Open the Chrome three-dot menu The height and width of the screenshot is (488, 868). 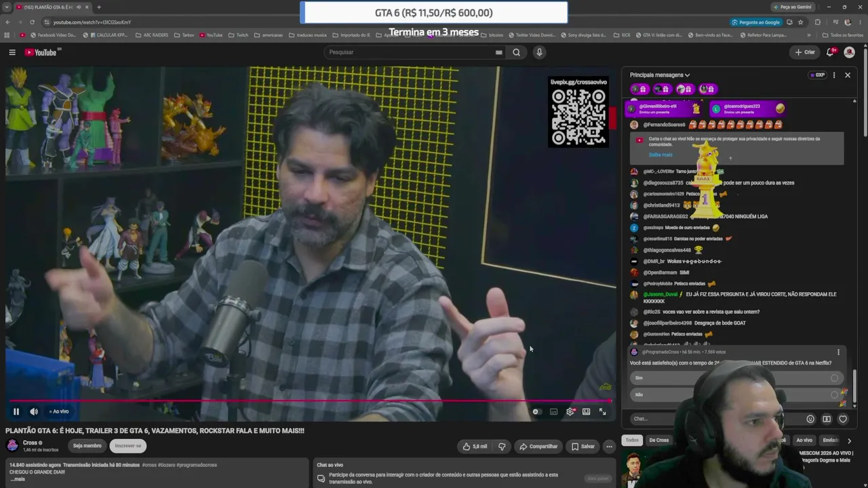(861, 22)
